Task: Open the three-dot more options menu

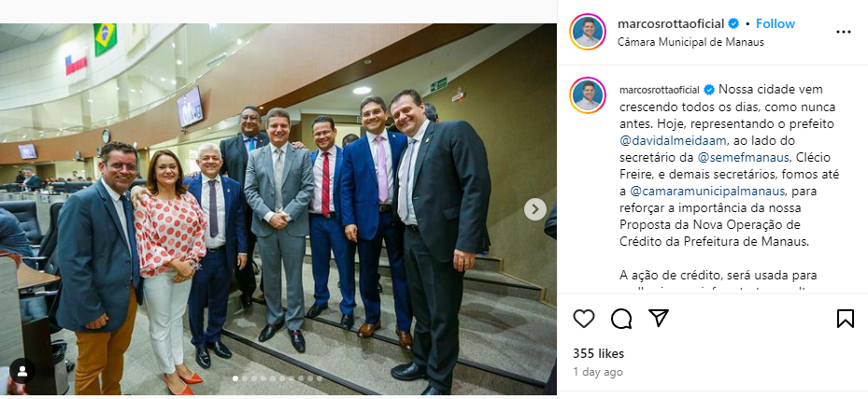Action: click(843, 32)
